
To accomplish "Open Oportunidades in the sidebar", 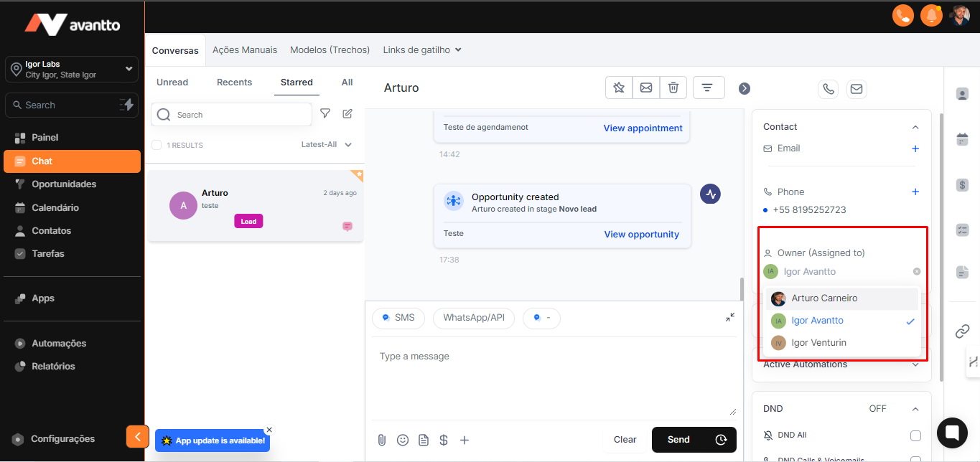I will (x=63, y=184).
